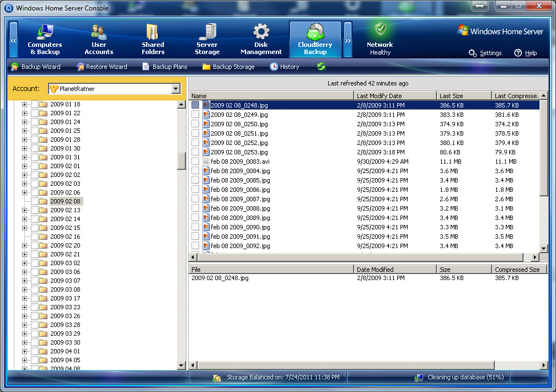This screenshot has height=392, width=556.
Task: Expand the 2009 03 02 folder
Action: click(23, 263)
